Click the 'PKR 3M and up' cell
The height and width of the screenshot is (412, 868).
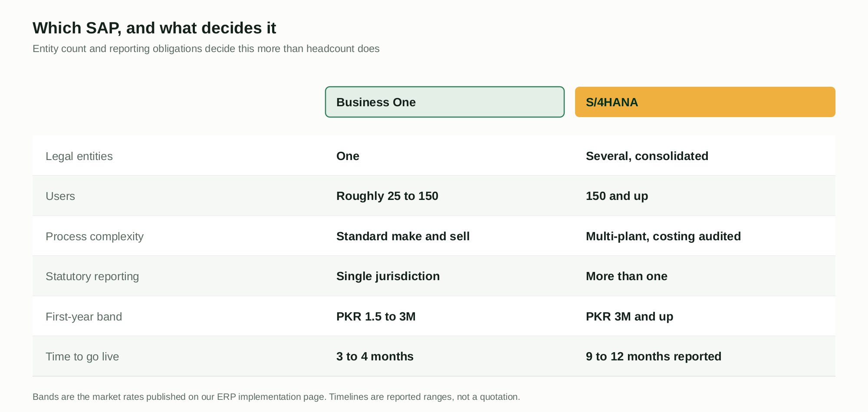click(630, 317)
